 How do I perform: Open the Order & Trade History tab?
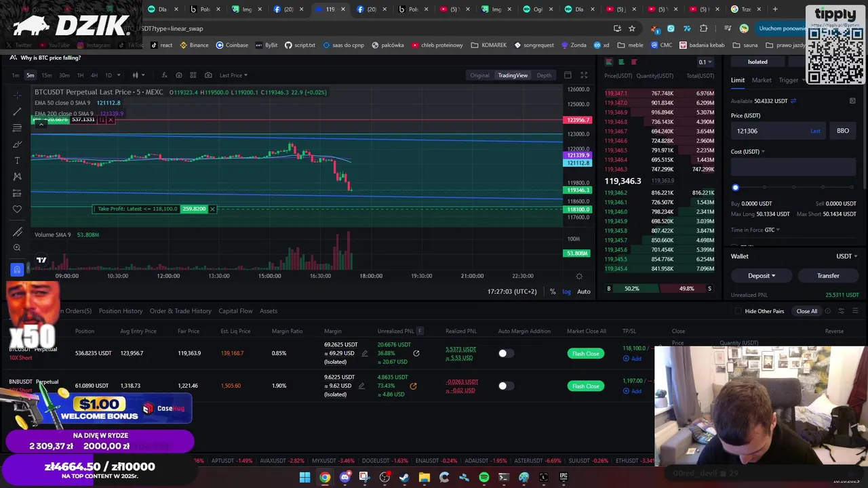point(180,311)
